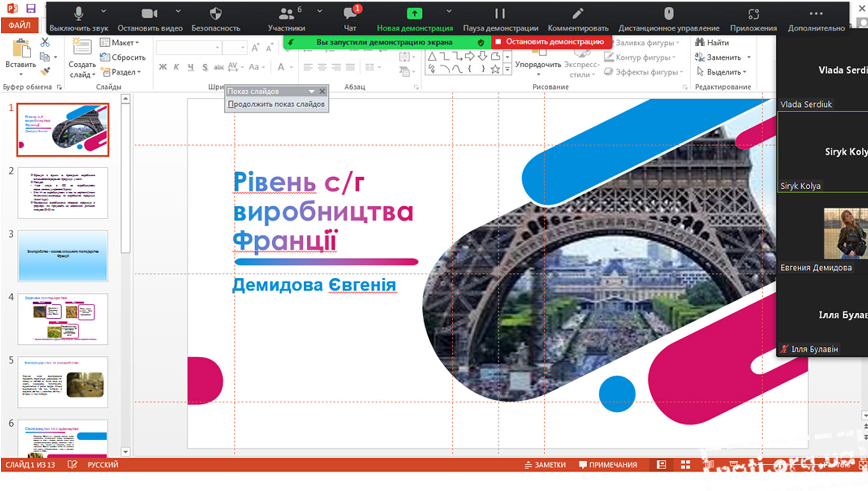Toggle italic К formatting
The height and width of the screenshot is (491, 868).
(176, 67)
